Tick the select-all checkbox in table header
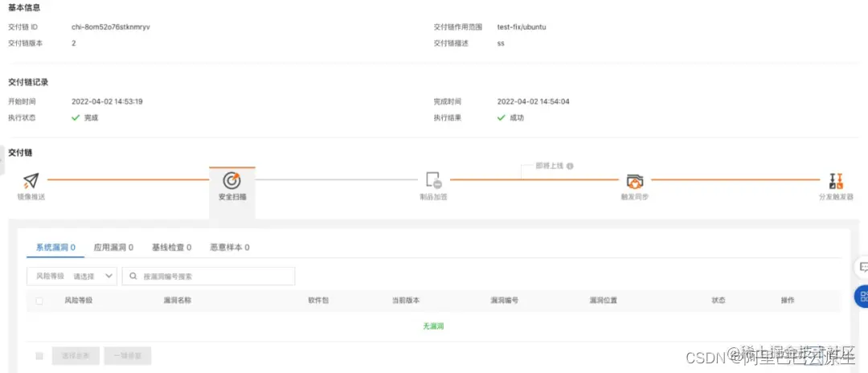The width and height of the screenshot is (868, 373). (x=39, y=301)
